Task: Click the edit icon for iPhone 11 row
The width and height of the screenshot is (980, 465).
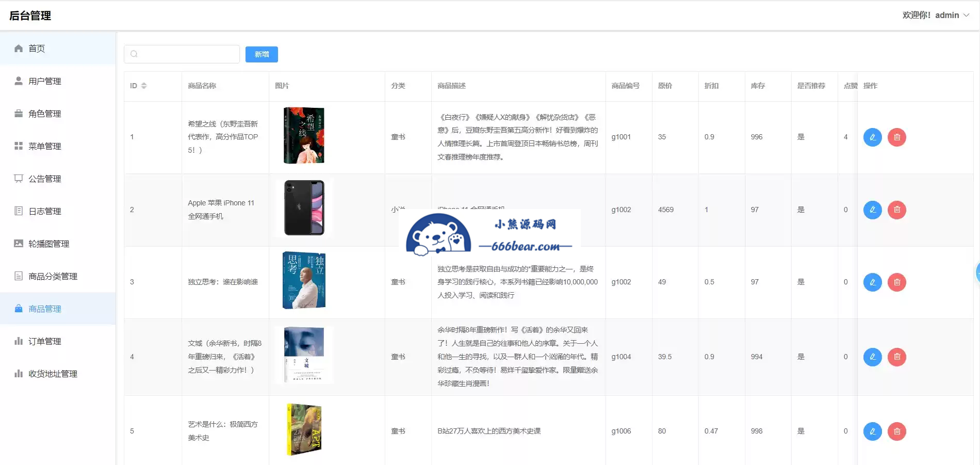Action: (872, 210)
